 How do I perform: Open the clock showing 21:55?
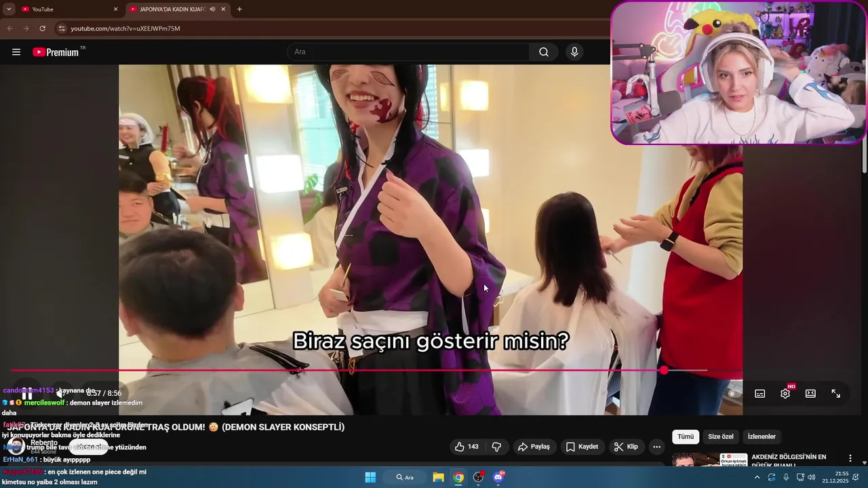point(835,477)
